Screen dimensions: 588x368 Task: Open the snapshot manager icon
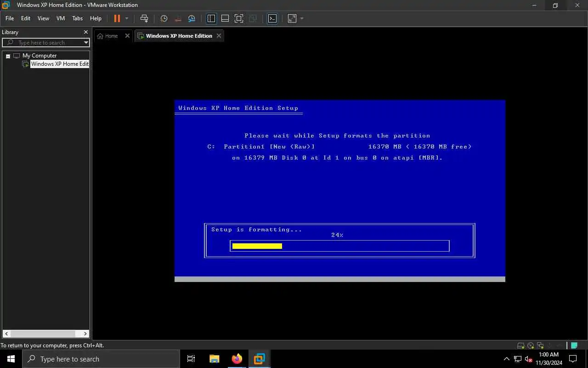click(x=192, y=18)
